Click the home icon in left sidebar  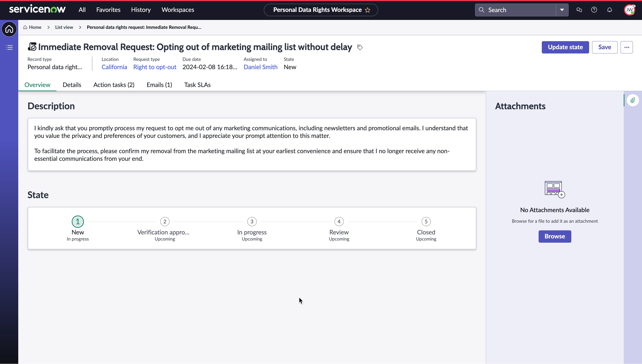tap(9, 29)
